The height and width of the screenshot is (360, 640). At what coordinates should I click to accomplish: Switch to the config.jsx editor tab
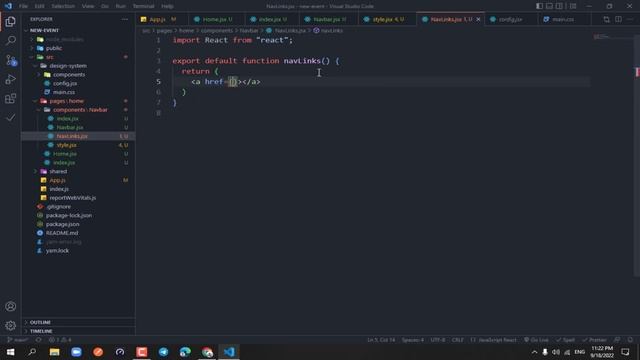[x=510, y=19]
